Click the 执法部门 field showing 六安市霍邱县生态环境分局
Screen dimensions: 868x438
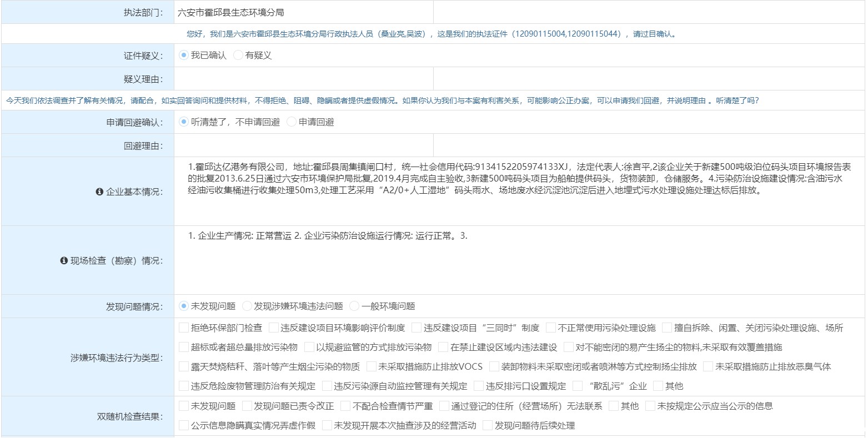303,12
